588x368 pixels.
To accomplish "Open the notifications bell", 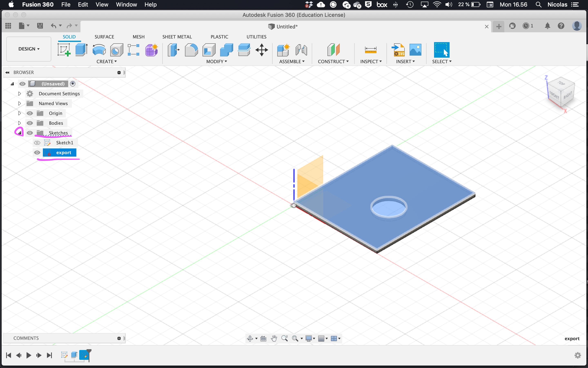I will [547, 26].
